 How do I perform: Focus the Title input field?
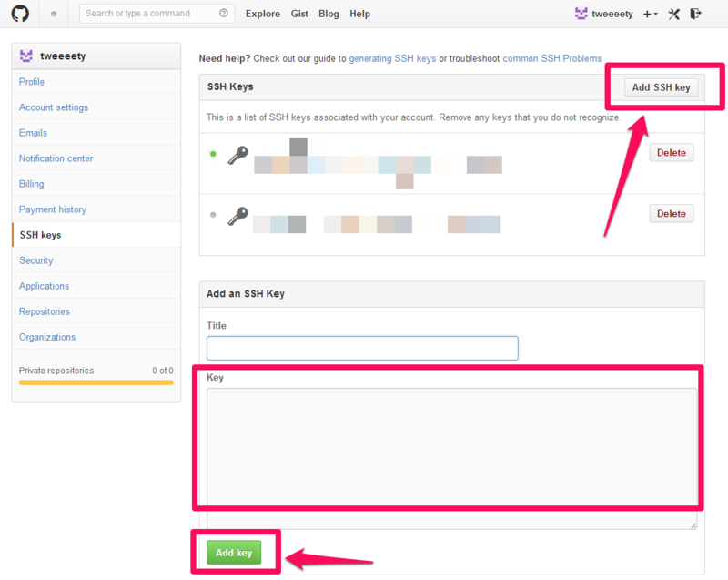click(362, 349)
